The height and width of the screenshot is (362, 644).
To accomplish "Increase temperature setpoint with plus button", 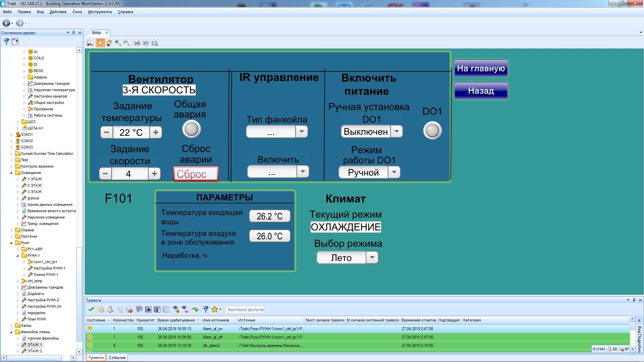I will (156, 132).
